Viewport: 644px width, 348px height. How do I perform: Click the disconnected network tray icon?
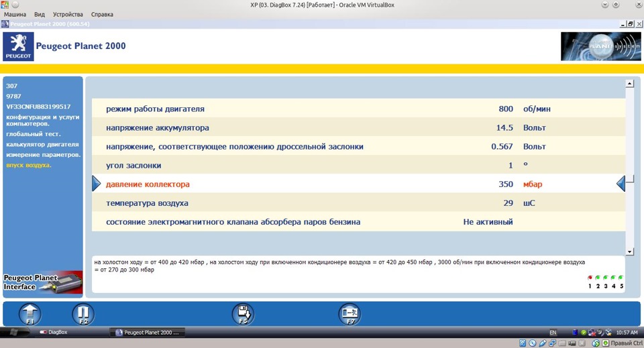click(592, 333)
